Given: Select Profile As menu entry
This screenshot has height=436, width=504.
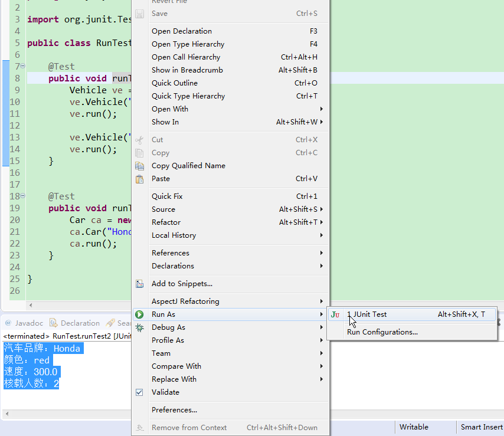Looking at the screenshot, I should pyautogui.click(x=231, y=340).
